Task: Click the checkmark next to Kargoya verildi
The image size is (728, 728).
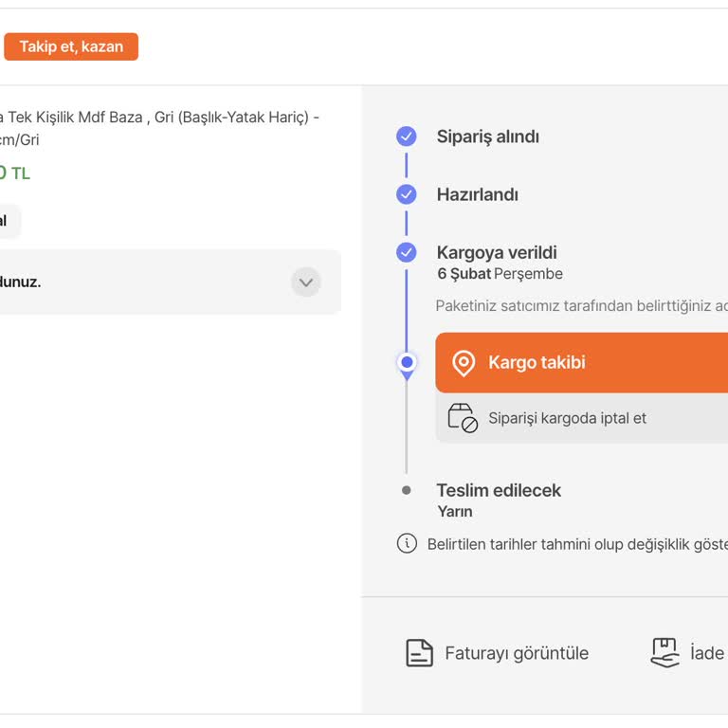Action: pos(407,252)
